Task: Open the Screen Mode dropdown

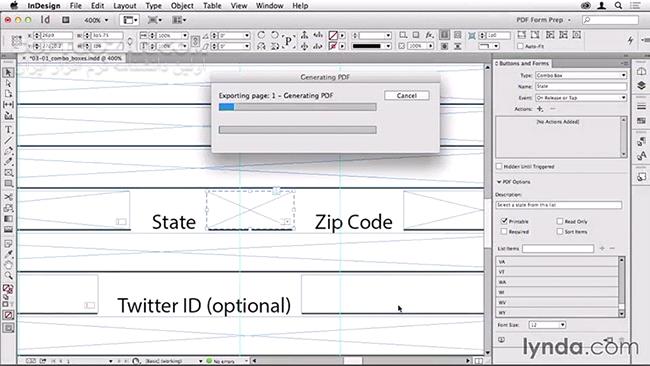Action: coord(155,20)
